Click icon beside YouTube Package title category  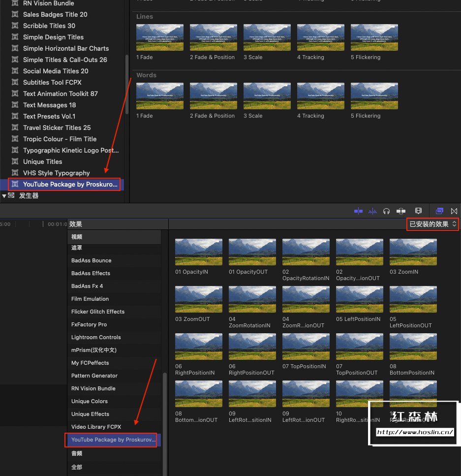coord(15,184)
